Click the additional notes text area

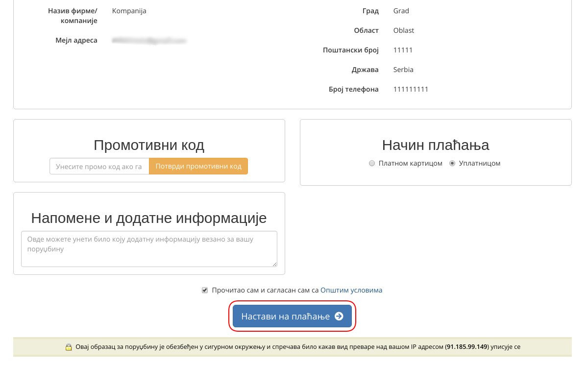[149, 249]
